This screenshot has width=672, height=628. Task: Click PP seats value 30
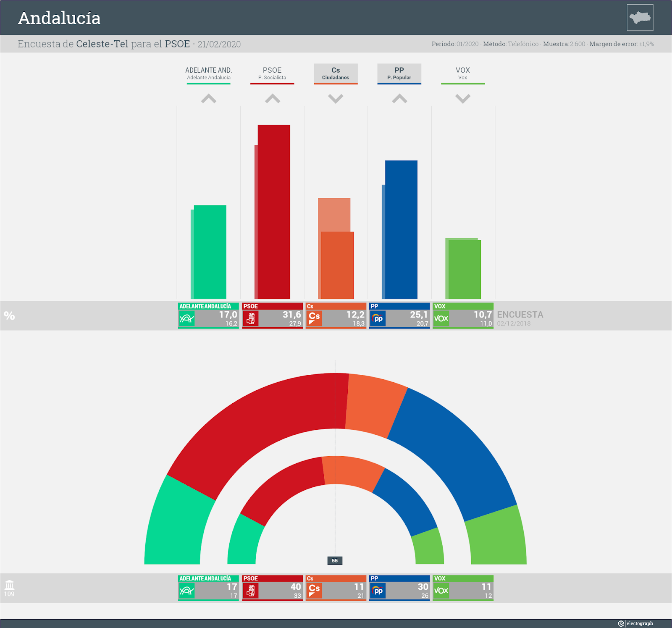coord(423,587)
